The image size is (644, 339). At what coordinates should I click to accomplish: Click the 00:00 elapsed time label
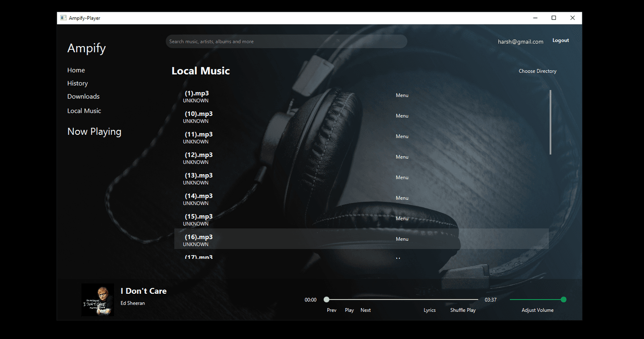pyautogui.click(x=310, y=300)
